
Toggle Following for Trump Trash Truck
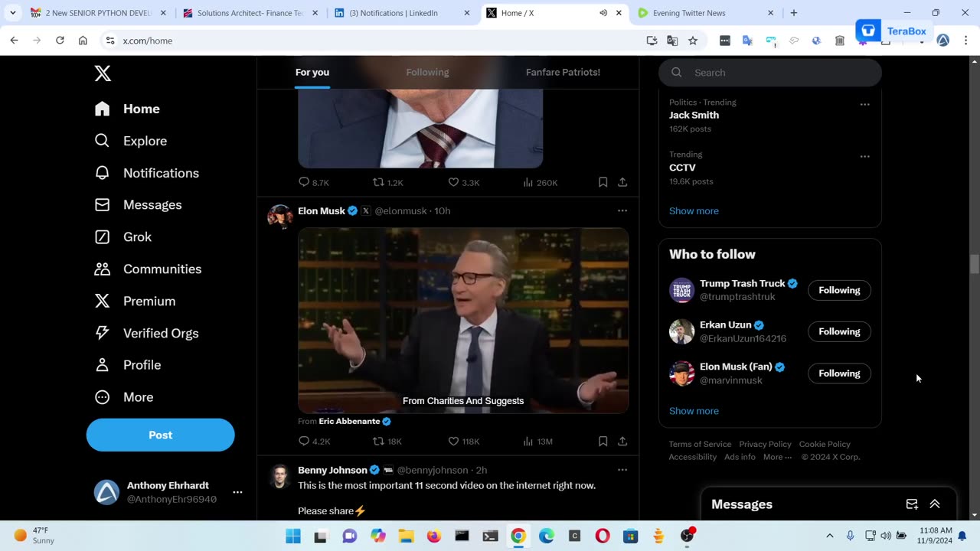pos(839,290)
